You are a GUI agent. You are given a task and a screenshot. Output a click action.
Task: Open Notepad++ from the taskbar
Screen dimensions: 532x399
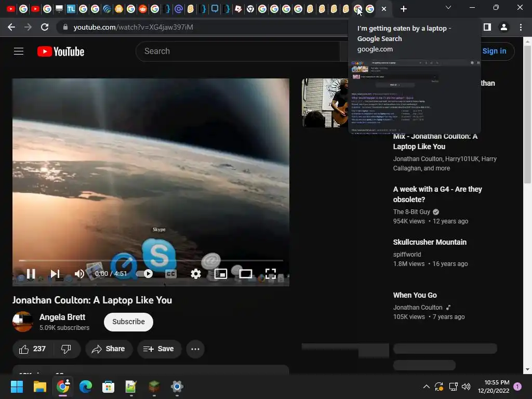[131, 387]
